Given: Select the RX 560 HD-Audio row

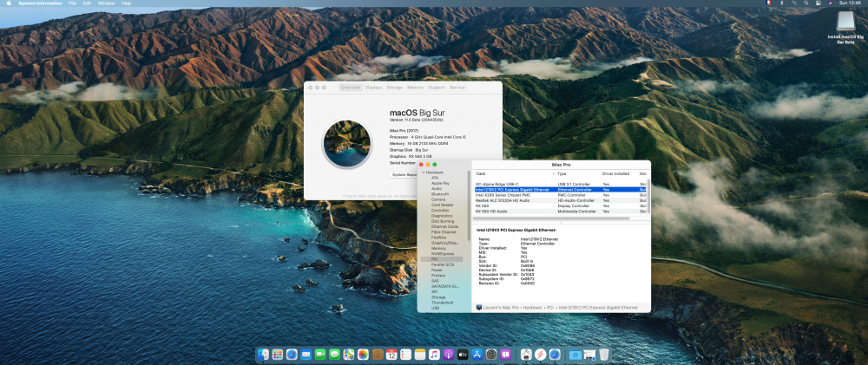Looking at the screenshot, I should point(560,212).
